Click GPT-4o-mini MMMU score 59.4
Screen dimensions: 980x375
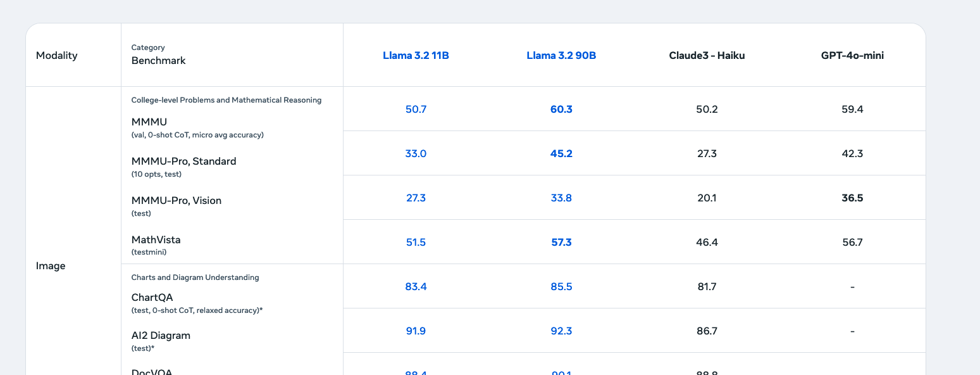[852, 109]
